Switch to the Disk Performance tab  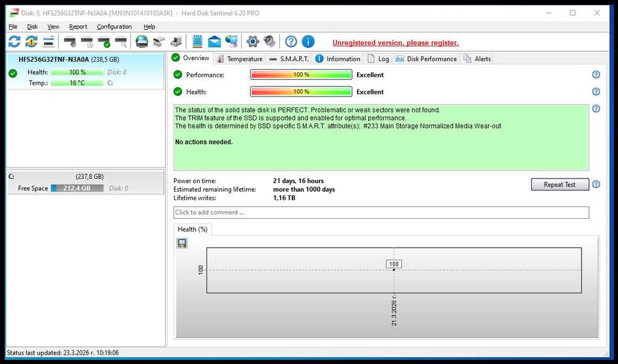(426, 59)
